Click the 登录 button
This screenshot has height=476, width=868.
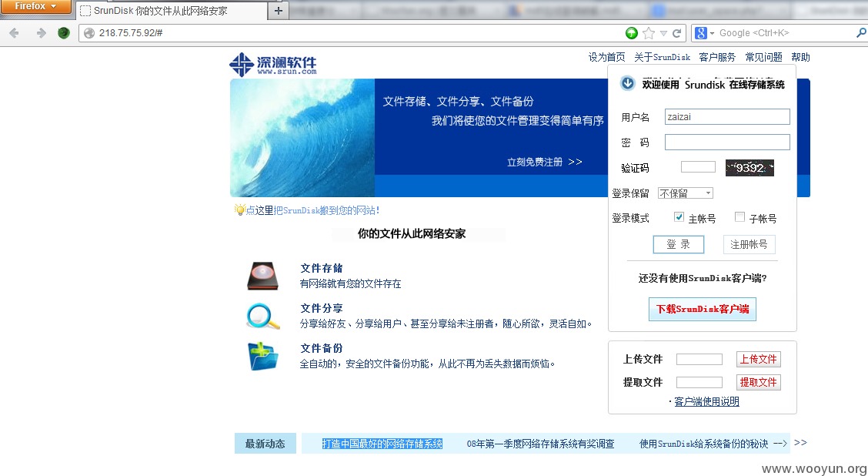click(x=678, y=244)
